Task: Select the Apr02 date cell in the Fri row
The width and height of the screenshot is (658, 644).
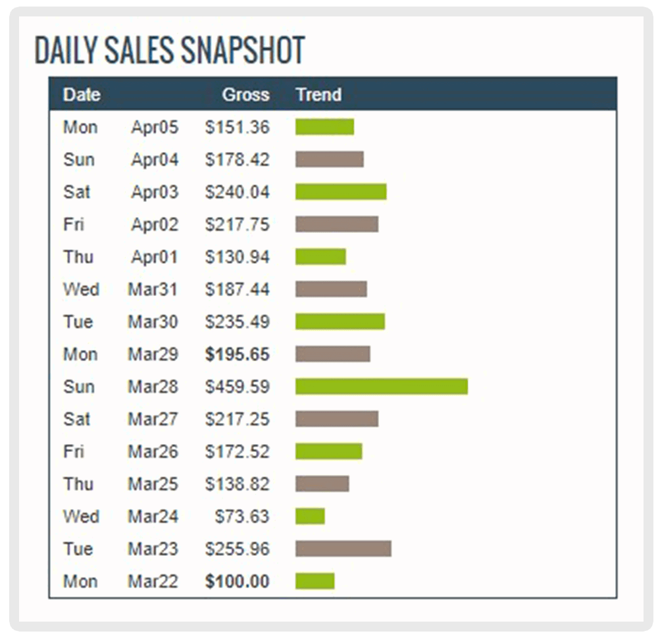Action: coord(155,224)
